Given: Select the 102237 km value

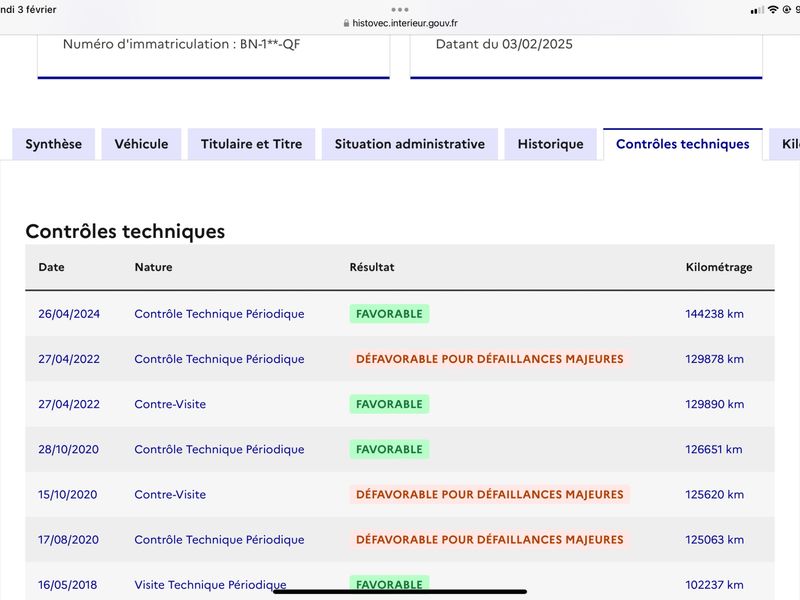Looking at the screenshot, I should tap(714, 585).
